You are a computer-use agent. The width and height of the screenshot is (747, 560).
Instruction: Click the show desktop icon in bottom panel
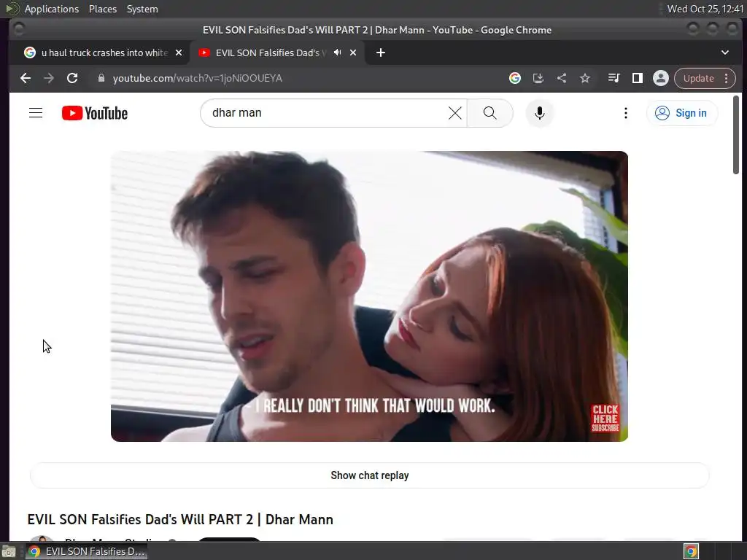(9, 551)
